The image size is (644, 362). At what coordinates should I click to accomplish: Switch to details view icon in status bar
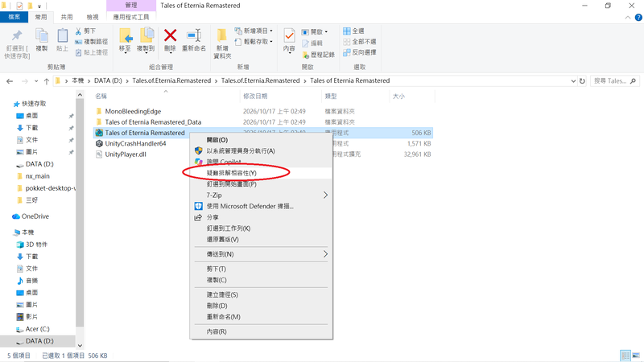click(625, 356)
